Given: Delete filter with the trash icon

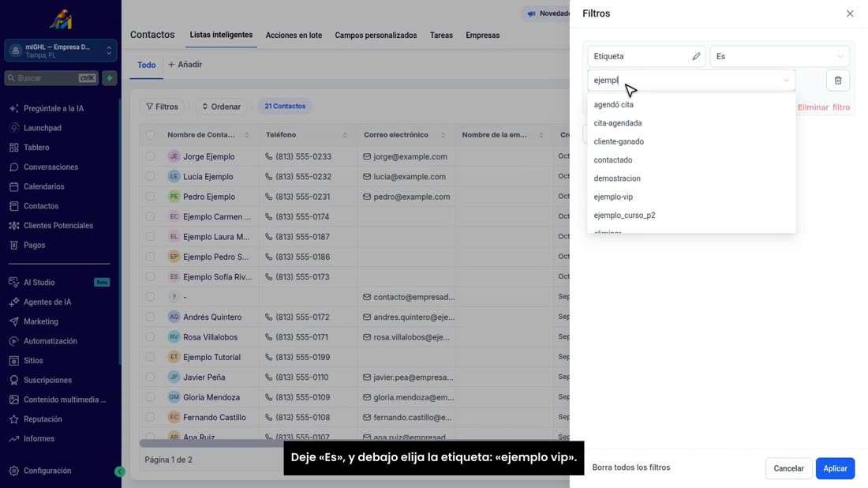Looking at the screenshot, I should (837, 81).
